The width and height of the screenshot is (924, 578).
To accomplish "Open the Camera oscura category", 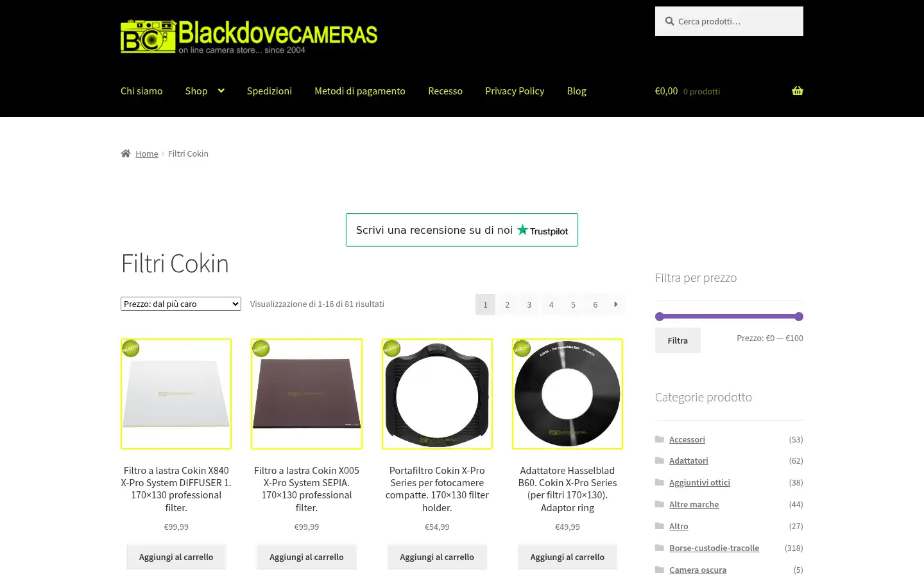I will pos(697,570).
